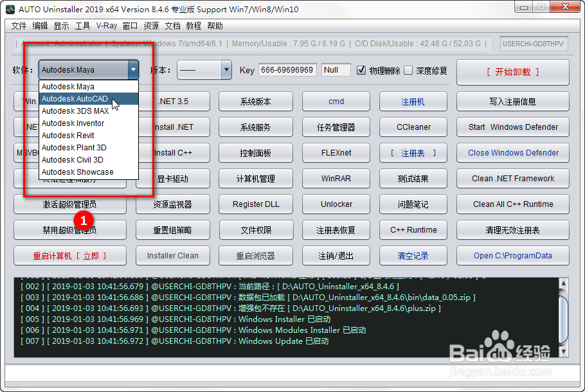The image size is (585, 392).
Task: Click 文件权限 button
Action: [x=256, y=230]
